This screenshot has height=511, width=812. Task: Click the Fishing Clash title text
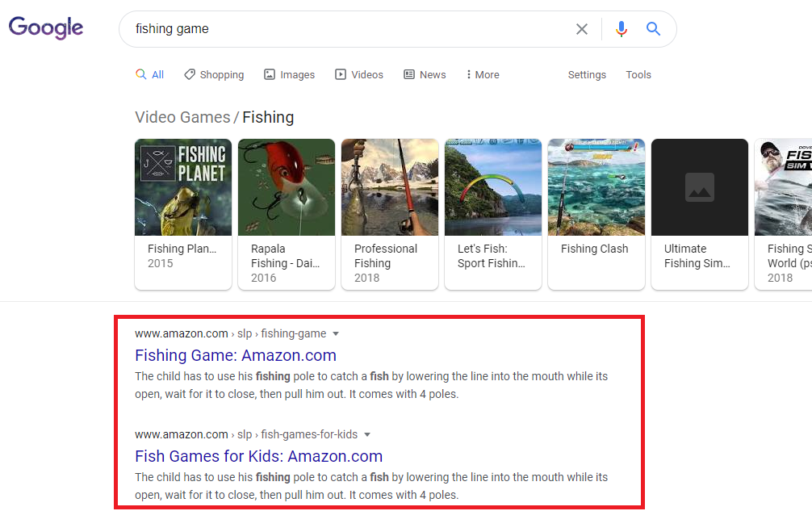595,249
